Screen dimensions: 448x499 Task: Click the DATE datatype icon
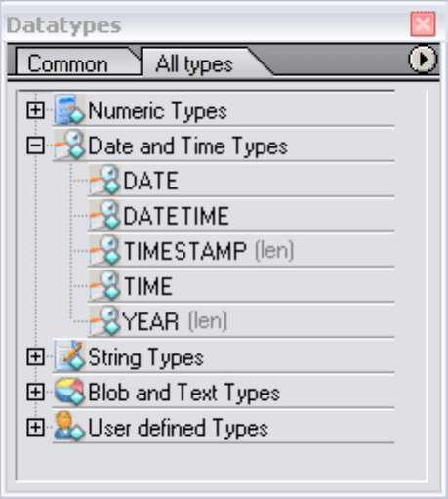click(x=104, y=181)
